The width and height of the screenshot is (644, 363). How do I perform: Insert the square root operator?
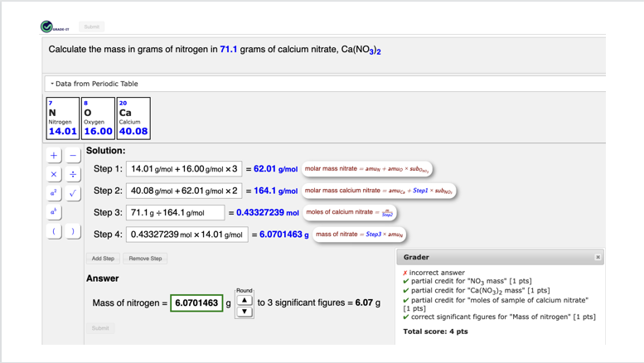(73, 193)
